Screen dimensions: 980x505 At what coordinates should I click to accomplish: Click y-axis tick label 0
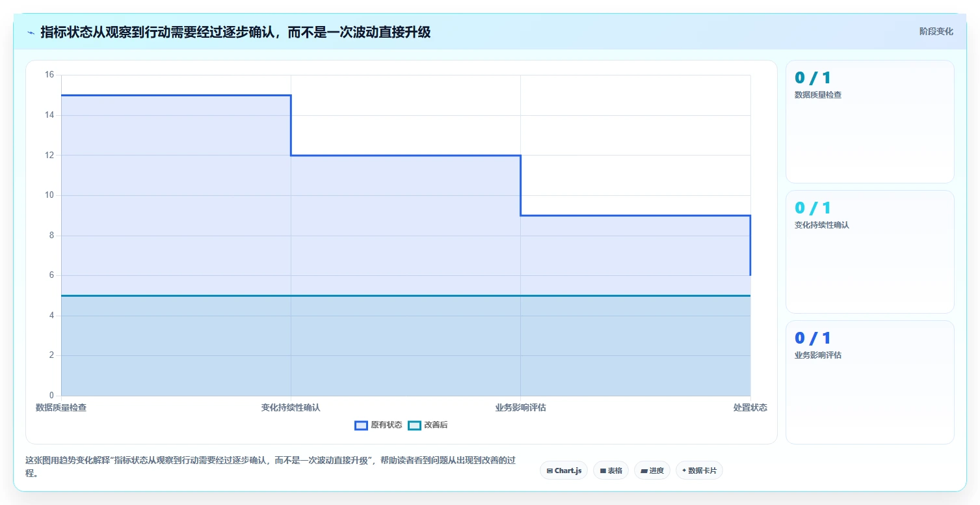51,396
